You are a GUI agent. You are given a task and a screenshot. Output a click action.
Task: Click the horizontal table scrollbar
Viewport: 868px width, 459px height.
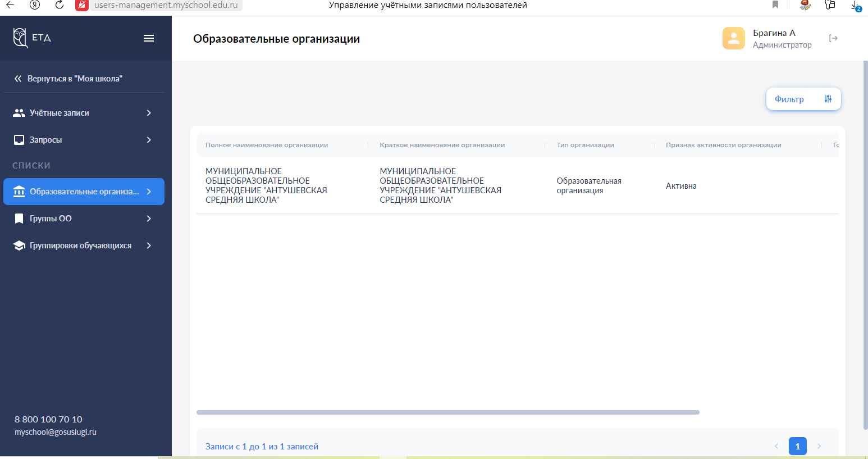448,412
